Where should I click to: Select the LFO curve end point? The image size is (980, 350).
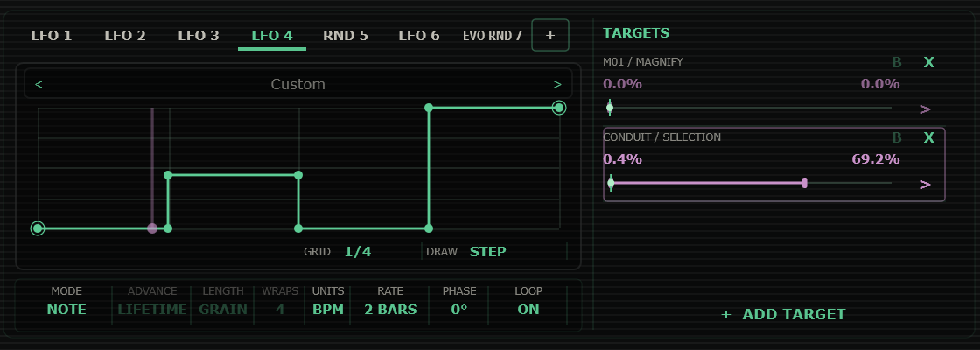[559, 108]
